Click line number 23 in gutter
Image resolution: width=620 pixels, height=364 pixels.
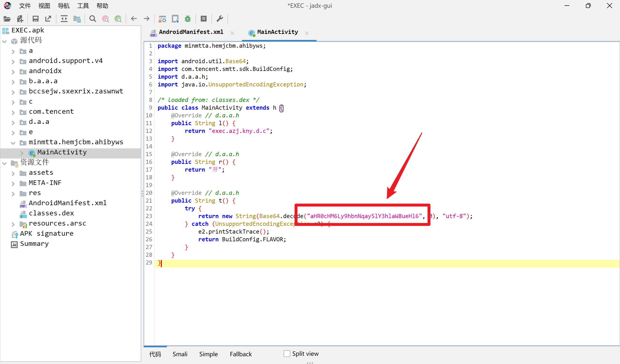(149, 216)
